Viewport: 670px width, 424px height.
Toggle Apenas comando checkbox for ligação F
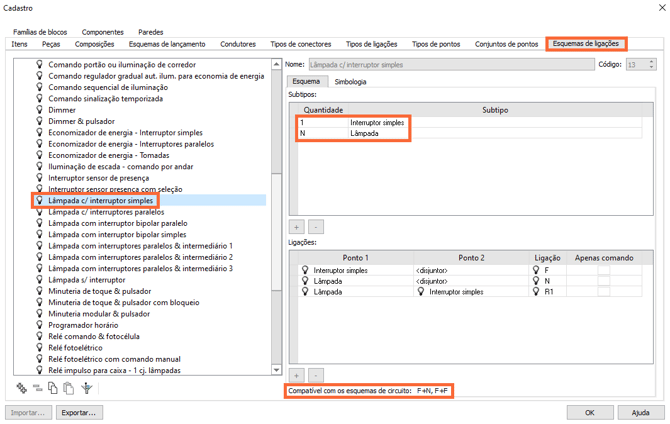(603, 270)
